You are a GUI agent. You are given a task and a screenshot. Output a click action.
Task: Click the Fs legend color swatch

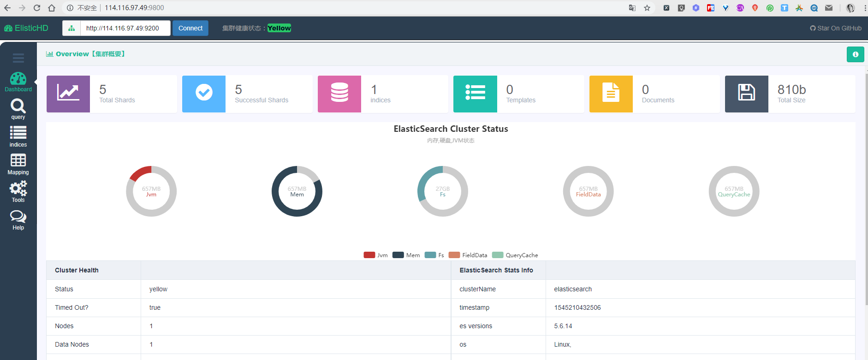point(430,255)
